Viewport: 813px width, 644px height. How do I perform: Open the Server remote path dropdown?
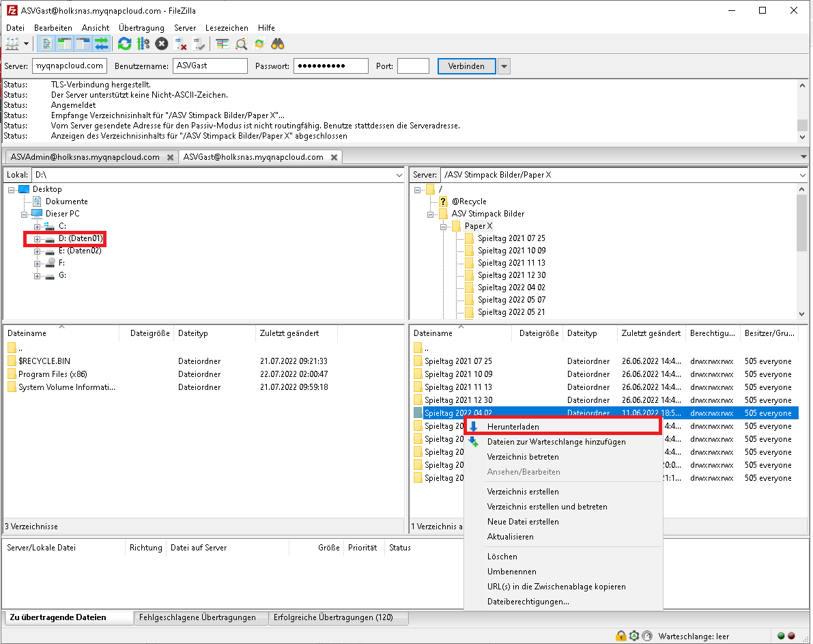[803, 176]
